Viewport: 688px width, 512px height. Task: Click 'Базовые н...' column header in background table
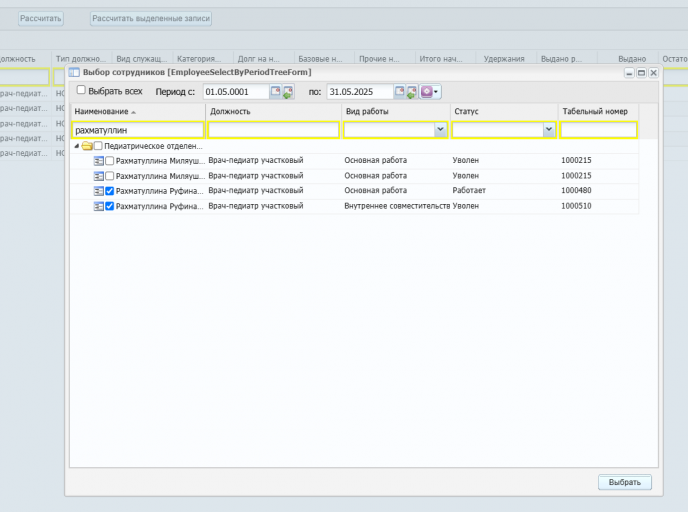(324, 59)
